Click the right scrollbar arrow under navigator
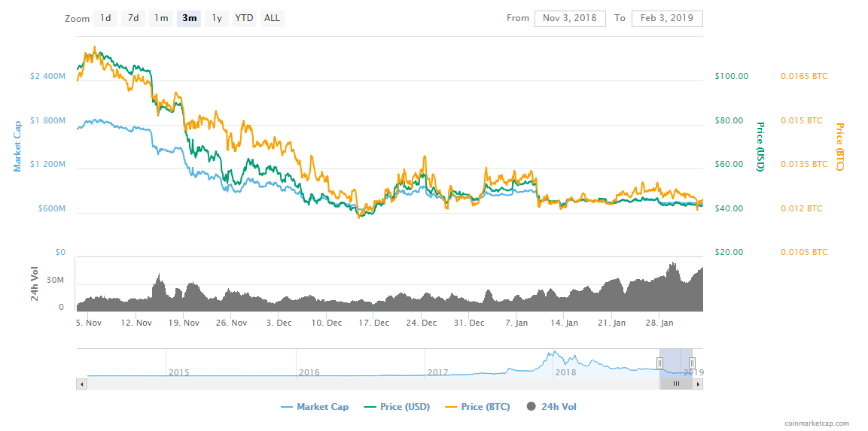868x431 pixels. pos(698,384)
